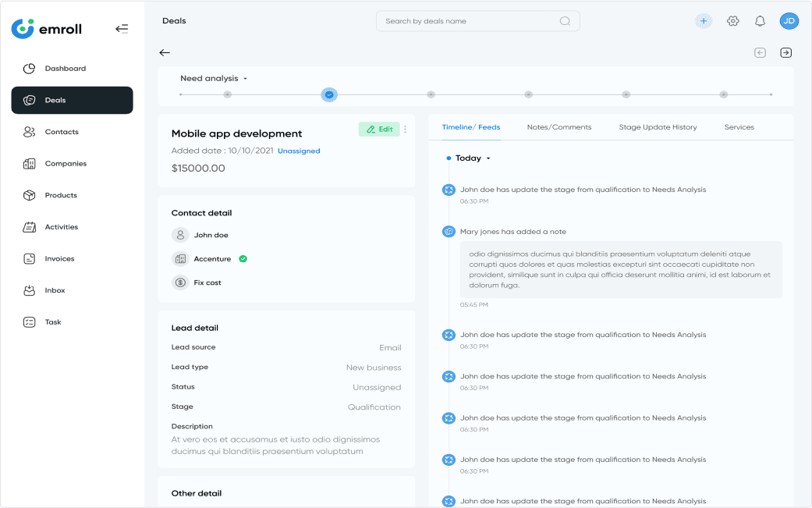Switch to the Notes/Comments tab
812x508 pixels.
[558, 127]
